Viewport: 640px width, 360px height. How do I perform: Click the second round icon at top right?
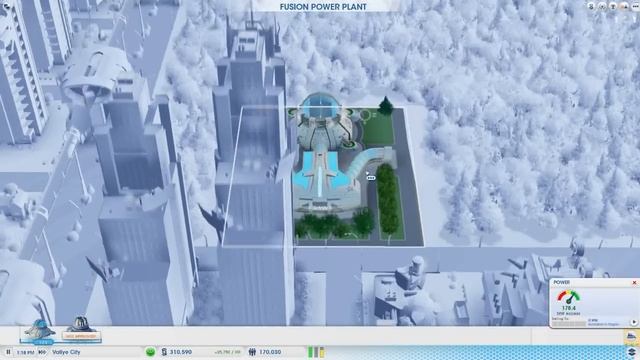[x=602, y=6]
